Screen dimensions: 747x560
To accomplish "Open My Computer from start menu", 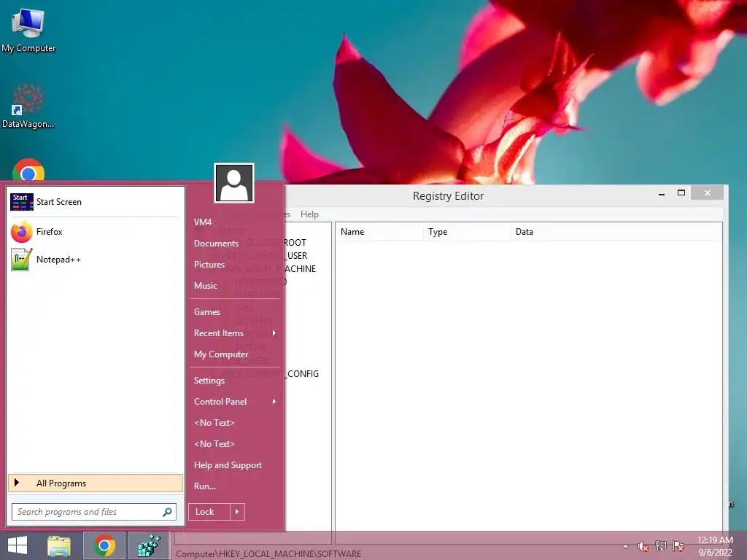I will tap(221, 354).
